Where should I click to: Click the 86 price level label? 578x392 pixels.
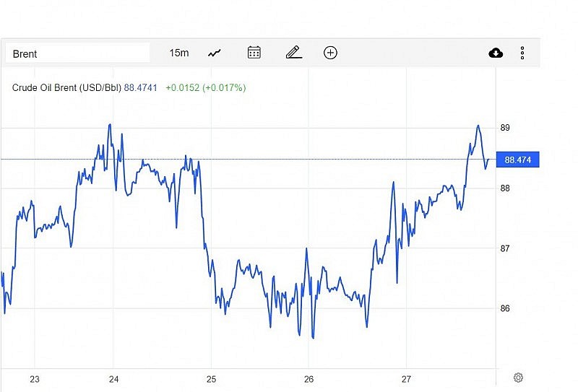coord(505,309)
